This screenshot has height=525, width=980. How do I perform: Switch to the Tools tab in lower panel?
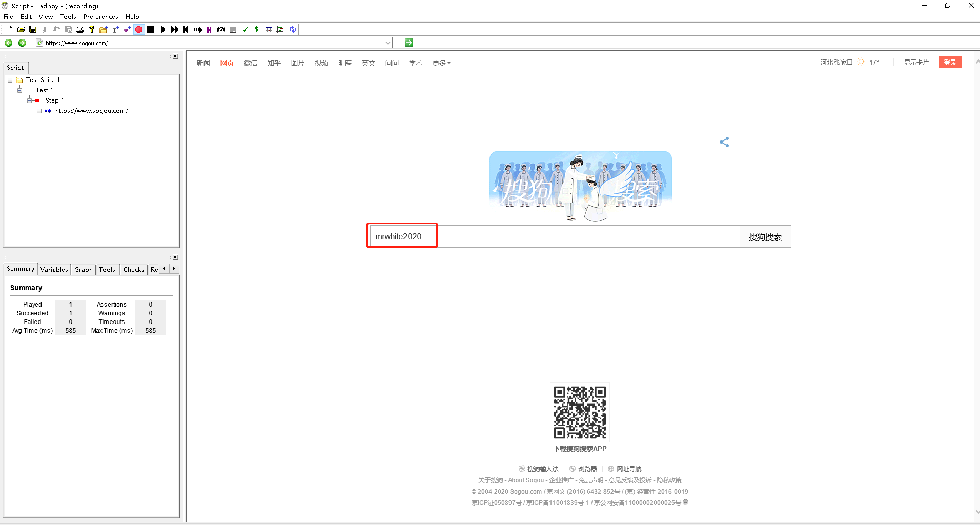[107, 269]
